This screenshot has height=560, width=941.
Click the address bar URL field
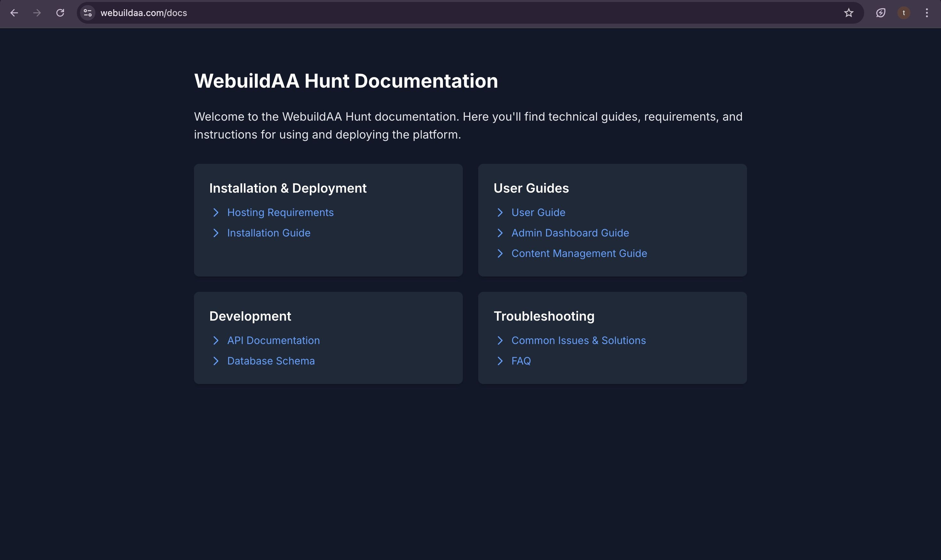[453, 13]
